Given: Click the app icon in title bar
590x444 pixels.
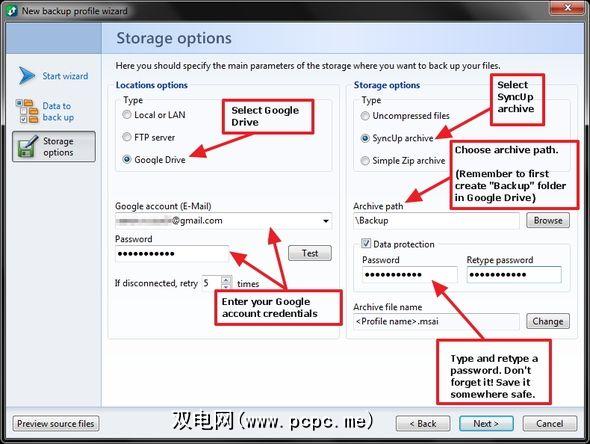Looking at the screenshot, I should (x=12, y=11).
